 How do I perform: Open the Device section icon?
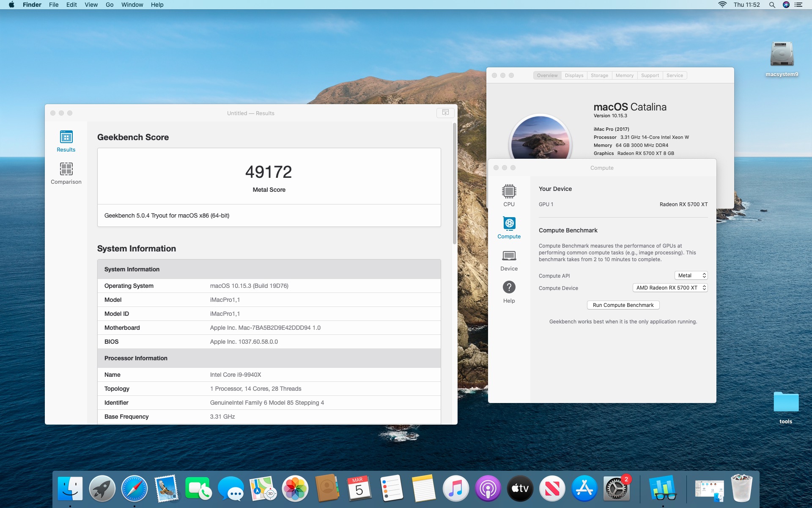click(509, 256)
